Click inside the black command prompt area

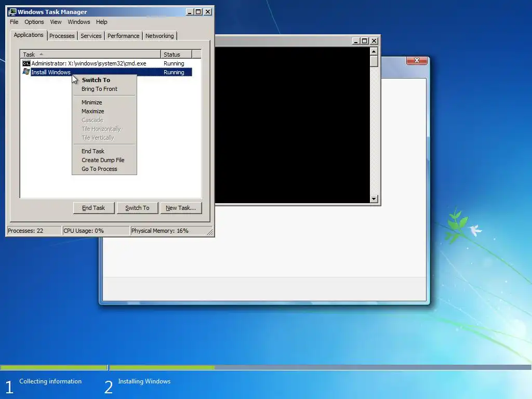coord(292,125)
